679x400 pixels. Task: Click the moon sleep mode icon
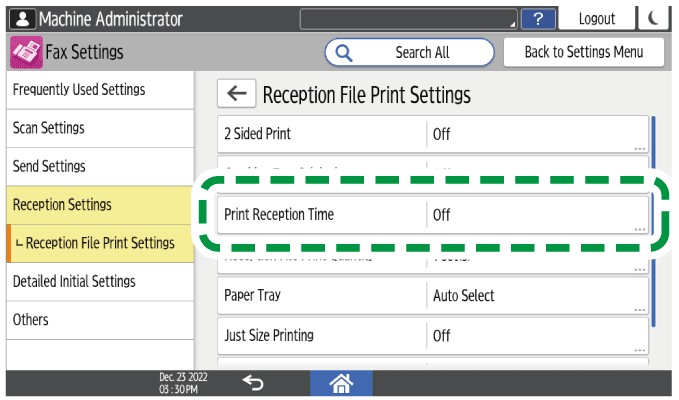(655, 19)
